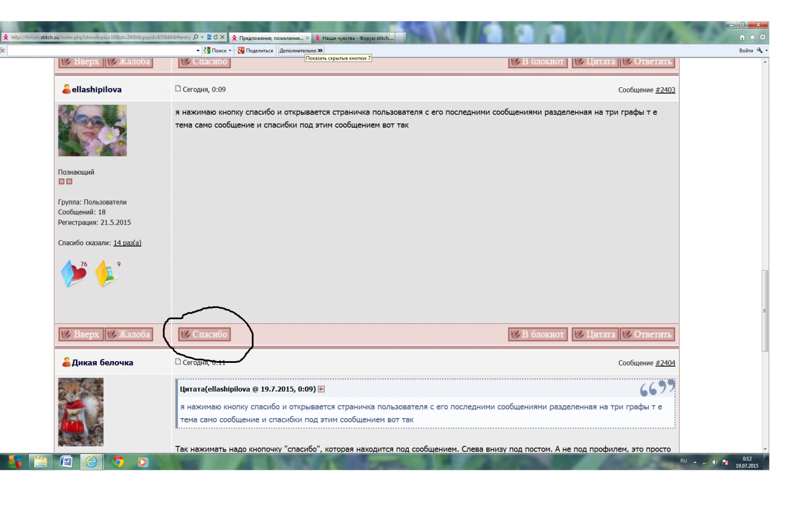Open Favorites with the star icon
Image resolution: width=798 pixels, height=532 pixels.
click(x=752, y=37)
